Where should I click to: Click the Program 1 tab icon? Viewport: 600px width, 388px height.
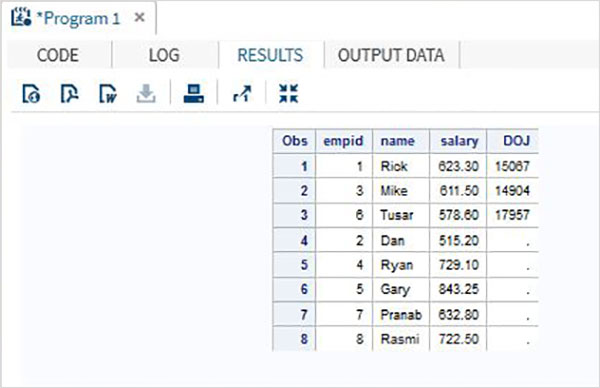[21, 17]
